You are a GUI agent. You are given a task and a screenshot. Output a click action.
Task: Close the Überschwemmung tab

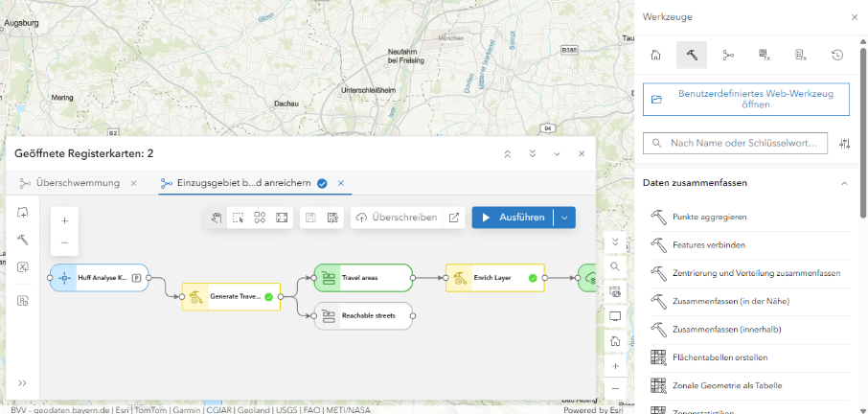[133, 183]
